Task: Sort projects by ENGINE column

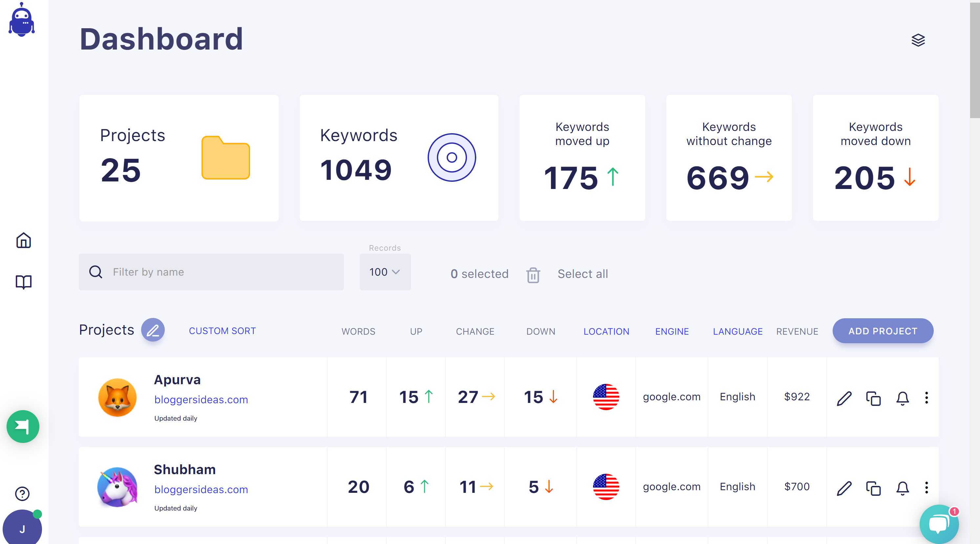Action: pyautogui.click(x=671, y=331)
